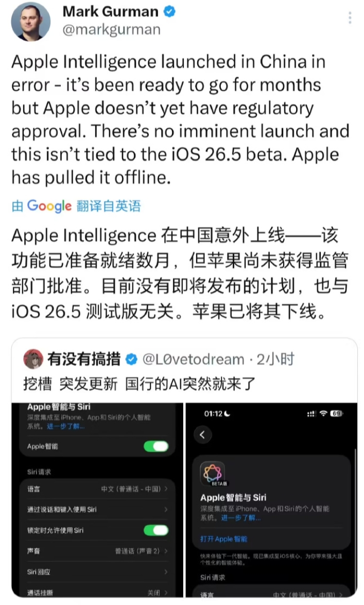Image resolution: width=364 pixels, height=605 pixels.
Task: Open the @L0vetodream handle
Action: click(194, 359)
